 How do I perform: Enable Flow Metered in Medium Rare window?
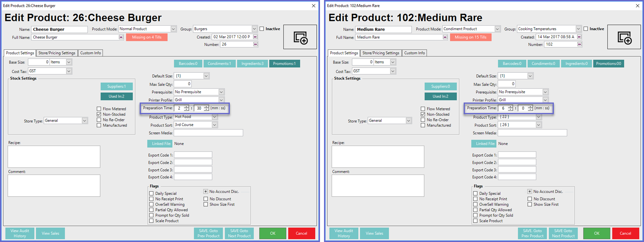pos(423,109)
